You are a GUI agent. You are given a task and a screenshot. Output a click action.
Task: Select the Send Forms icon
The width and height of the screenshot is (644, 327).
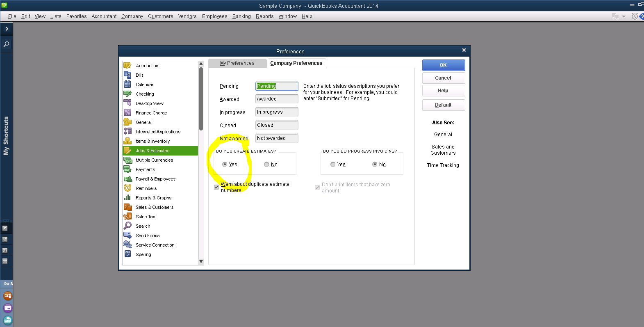(x=127, y=236)
